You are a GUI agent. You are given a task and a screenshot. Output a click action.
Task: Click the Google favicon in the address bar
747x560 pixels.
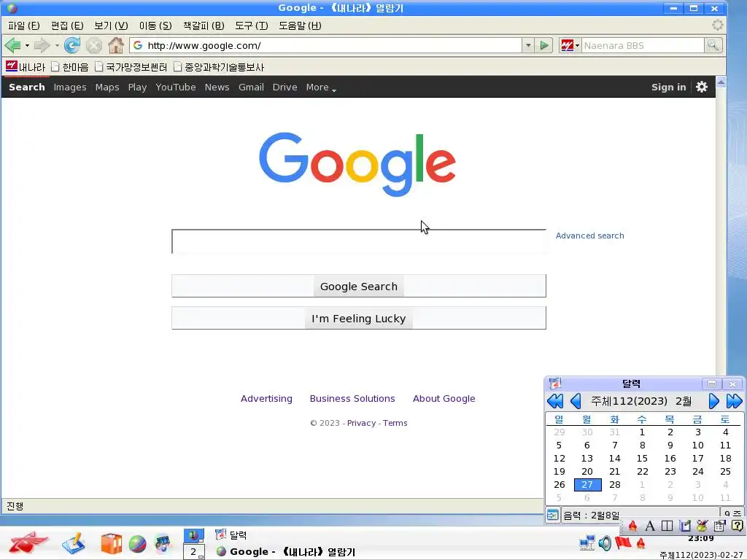(138, 45)
